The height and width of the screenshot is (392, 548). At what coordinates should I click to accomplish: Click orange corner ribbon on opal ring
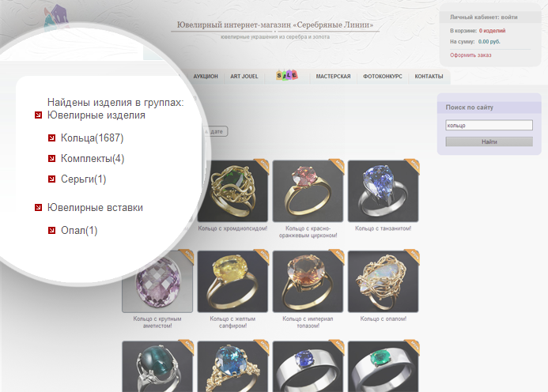(413, 256)
